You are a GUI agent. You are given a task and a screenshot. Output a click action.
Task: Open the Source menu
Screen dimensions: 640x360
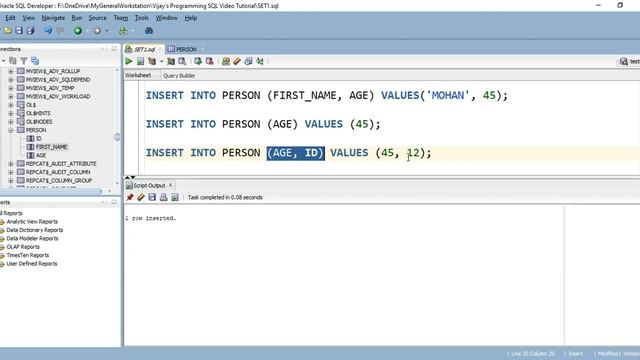click(x=98, y=18)
